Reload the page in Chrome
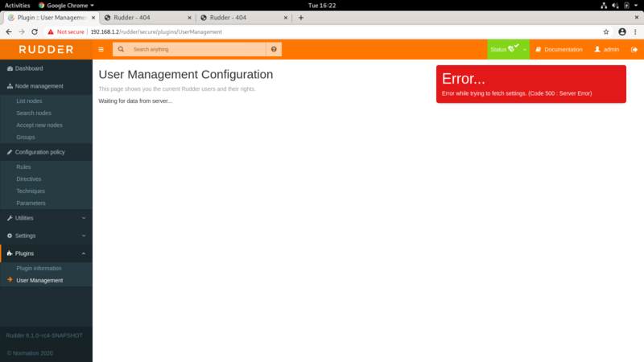Viewport: 644px width, 362px height. pos(35,31)
